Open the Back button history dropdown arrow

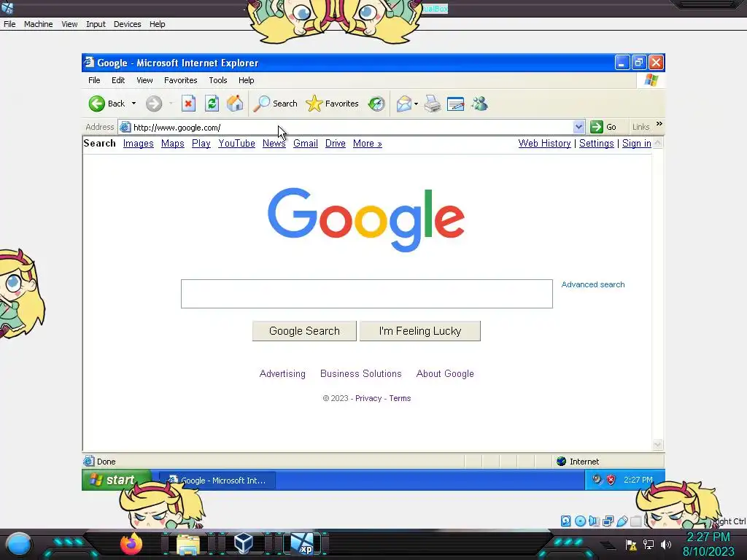tap(134, 104)
